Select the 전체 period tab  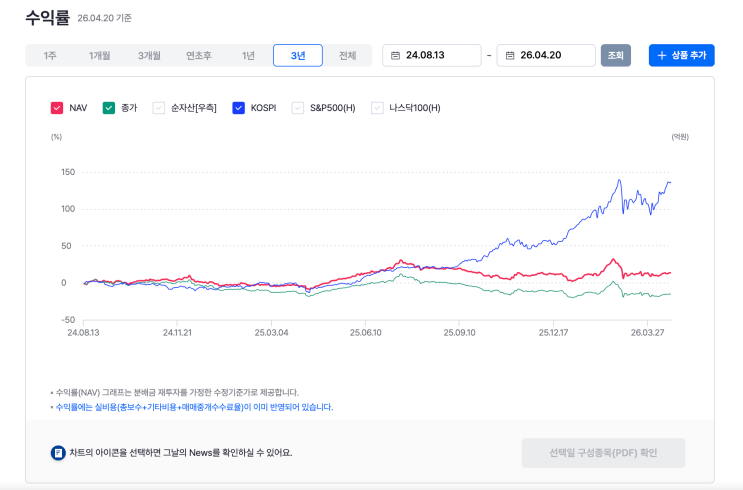point(347,55)
